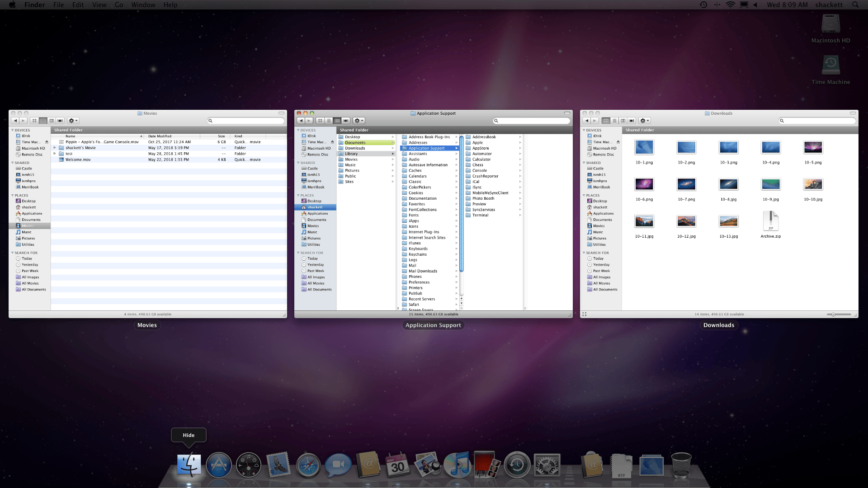This screenshot has height=488, width=868.
Task: Select the Archive.zip file thumbnail
Action: pyautogui.click(x=770, y=221)
